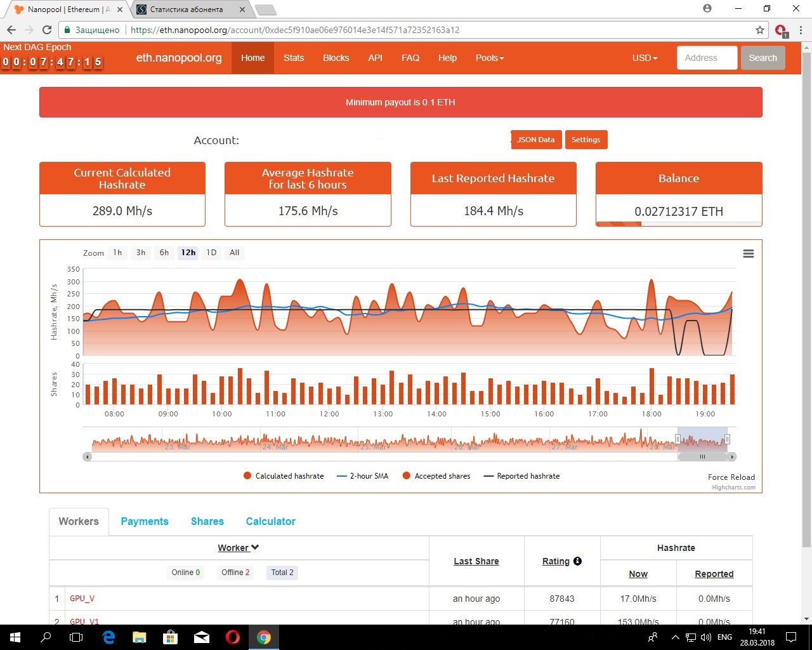Open Opera browser from taskbar
Viewport: 812px width, 650px height.
click(233, 637)
